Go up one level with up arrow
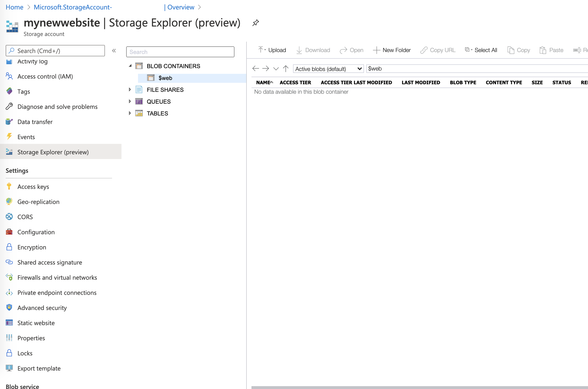This screenshot has width=588, height=389. [286, 68]
